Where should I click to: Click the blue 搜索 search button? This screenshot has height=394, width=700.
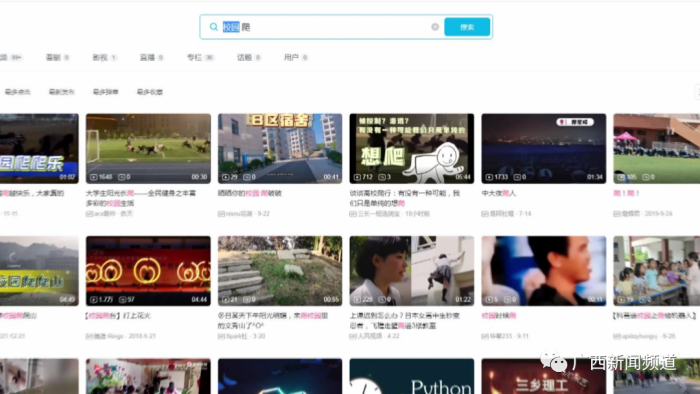pos(467,27)
